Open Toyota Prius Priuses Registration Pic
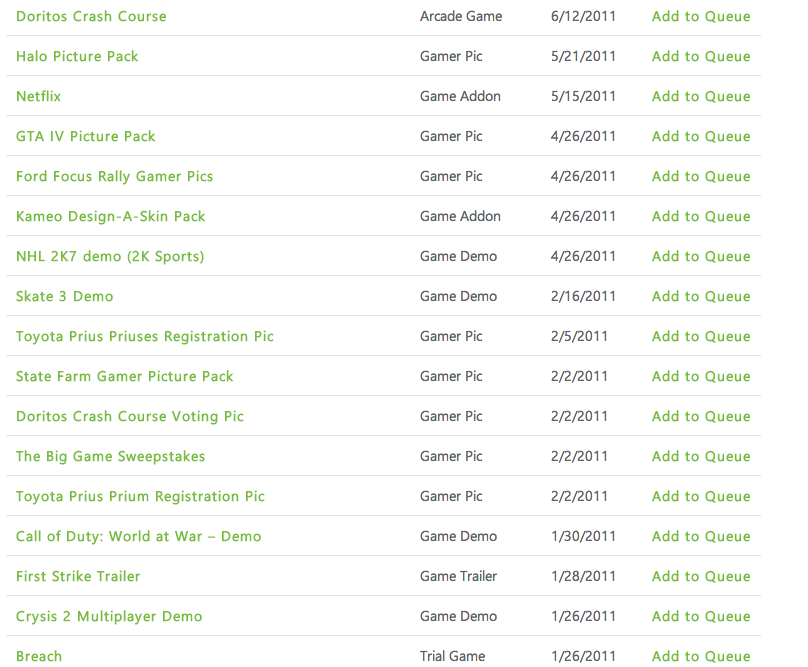 pyautogui.click(x=145, y=337)
